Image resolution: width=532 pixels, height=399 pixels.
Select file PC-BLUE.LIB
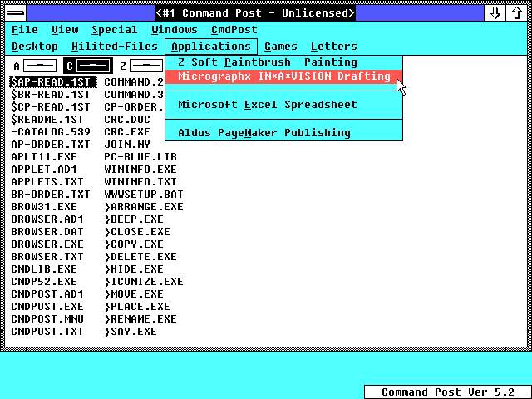[x=140, y=157]
